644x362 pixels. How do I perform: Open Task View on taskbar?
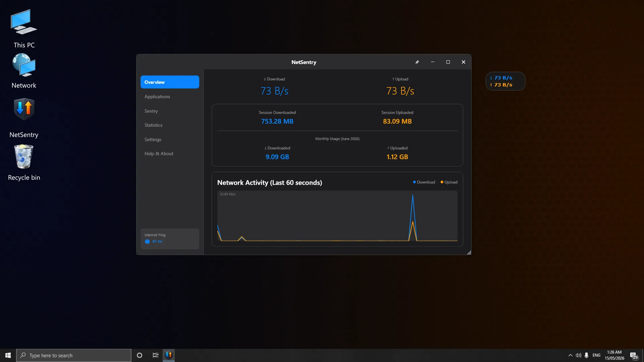[x=155, y=355]
